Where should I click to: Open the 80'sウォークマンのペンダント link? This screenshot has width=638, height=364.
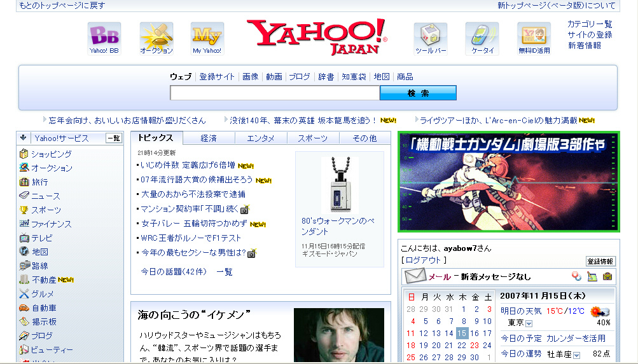pos(338,226)
